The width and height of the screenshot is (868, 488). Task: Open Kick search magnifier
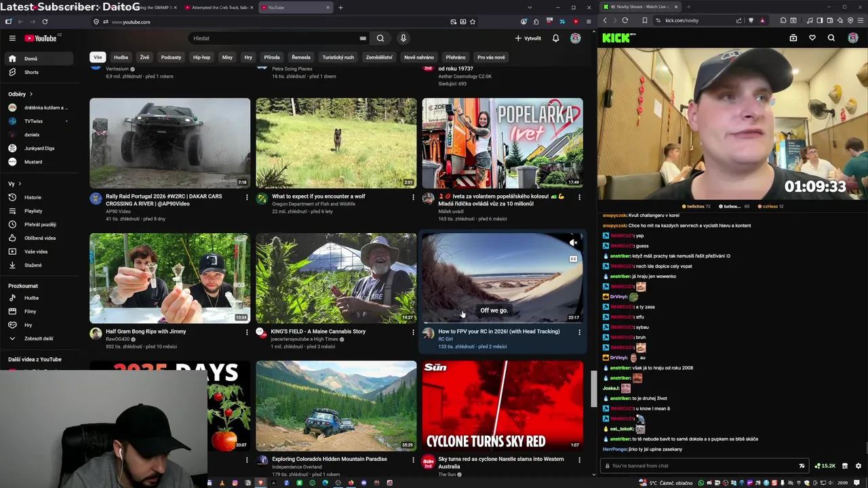tap(831, 38)
